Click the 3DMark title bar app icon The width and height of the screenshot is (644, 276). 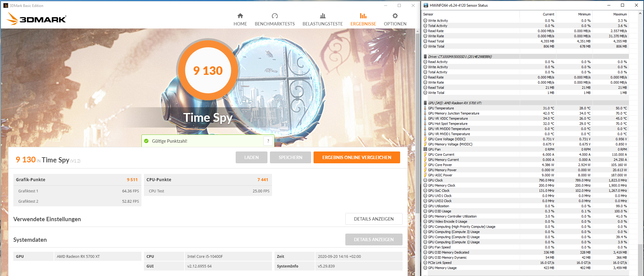pyautogui.click(x=5, y=5)
